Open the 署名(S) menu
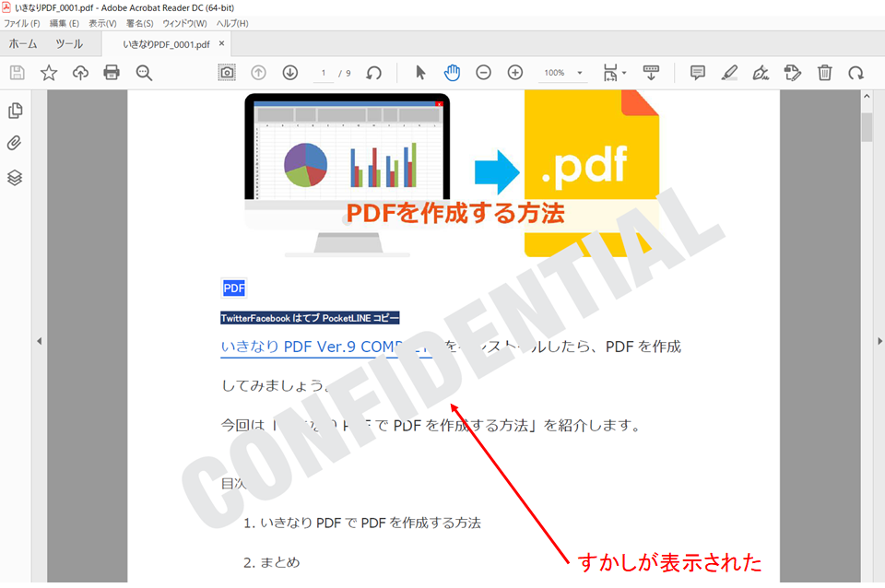Screen dimensions: 885x588 (139, 23)
